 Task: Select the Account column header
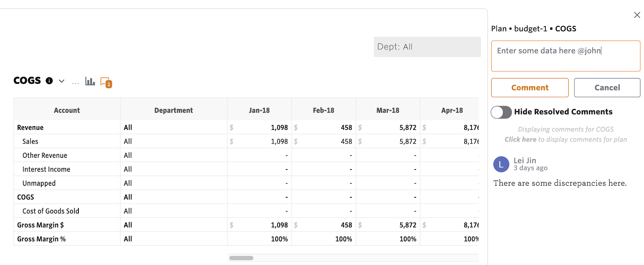point(67,110)
